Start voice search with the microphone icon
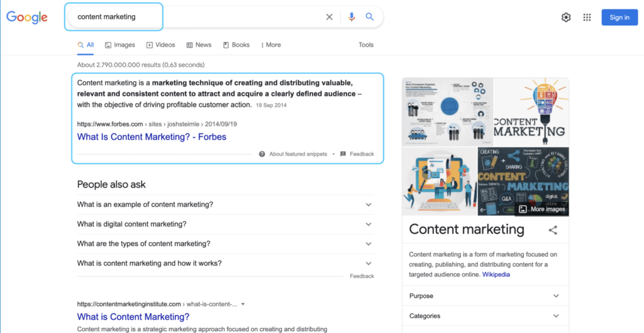Screen dimensions: 644x333 352,17
